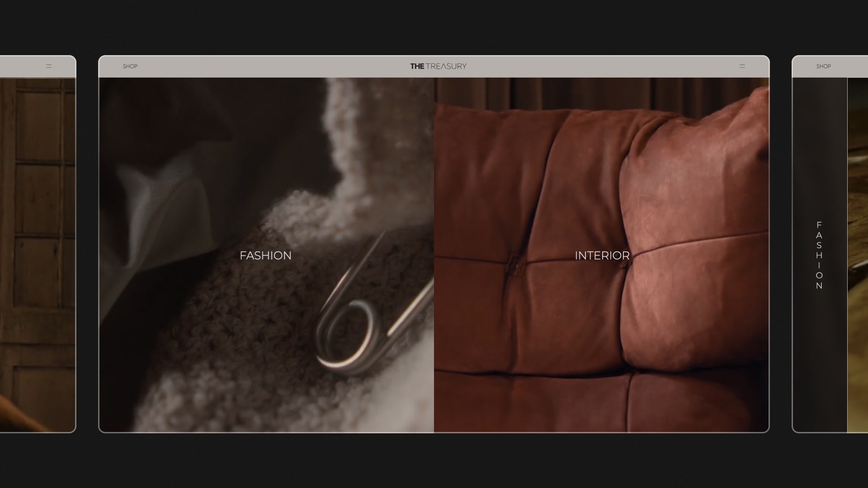Select the INTERIOR category label
868x488 pixels.
[x=602, y=255]
